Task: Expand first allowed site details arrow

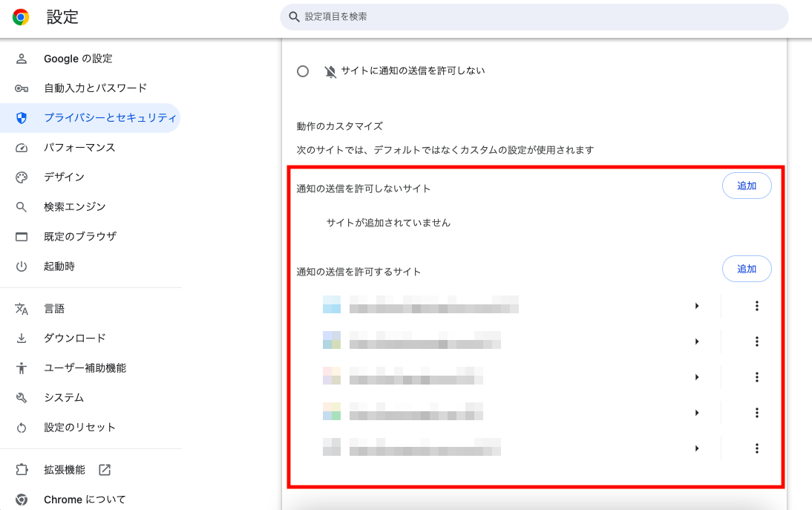Action: tap(696, 306)
